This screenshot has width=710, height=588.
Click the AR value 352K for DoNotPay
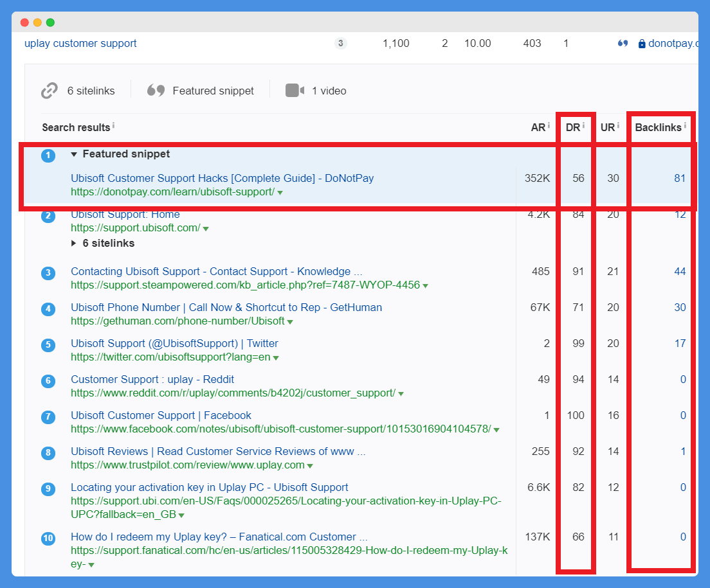(x=538, y=178)
